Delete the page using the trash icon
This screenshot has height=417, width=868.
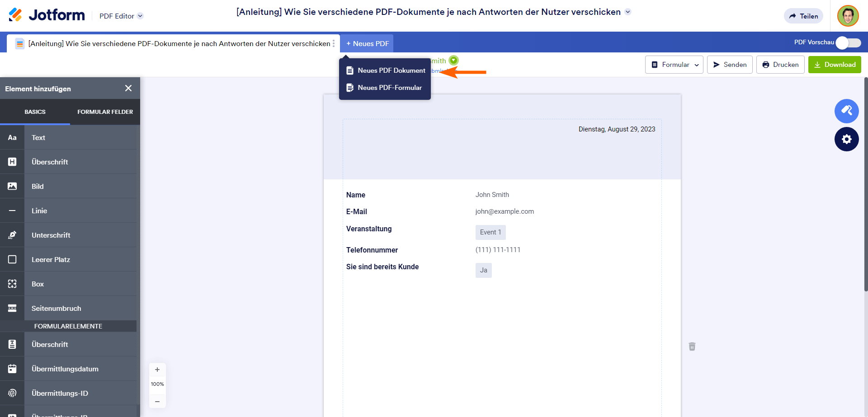pos(692,346)
